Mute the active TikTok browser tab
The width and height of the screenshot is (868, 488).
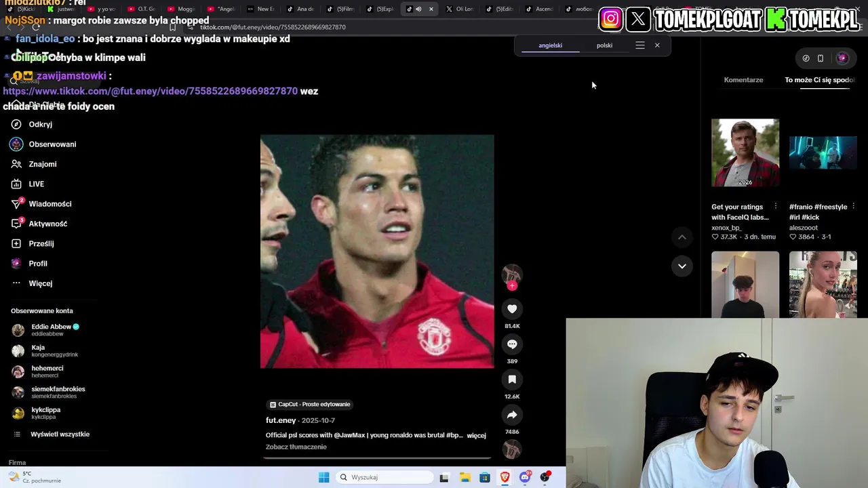click(x=418, y=9)
